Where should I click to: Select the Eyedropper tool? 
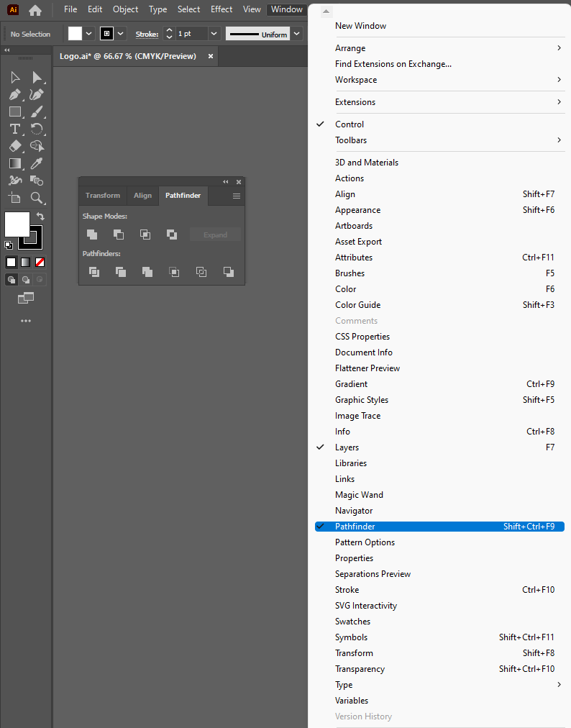(x=37, y=163)
